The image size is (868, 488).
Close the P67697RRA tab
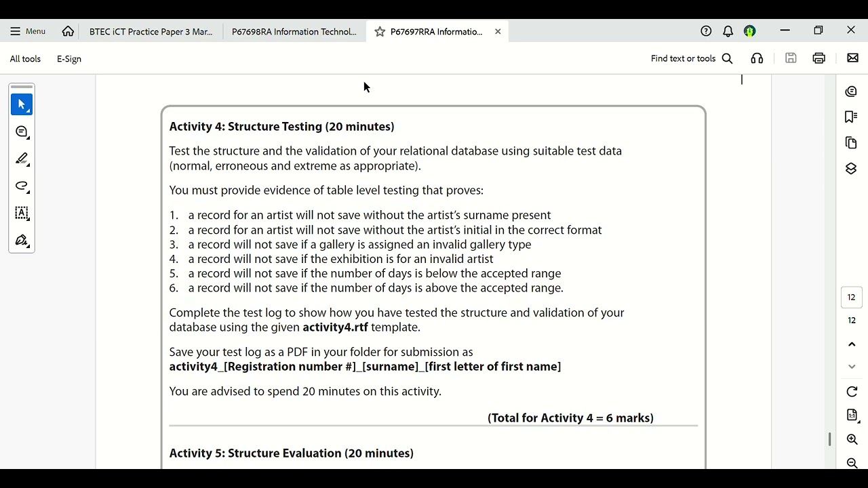pos(498,31)
